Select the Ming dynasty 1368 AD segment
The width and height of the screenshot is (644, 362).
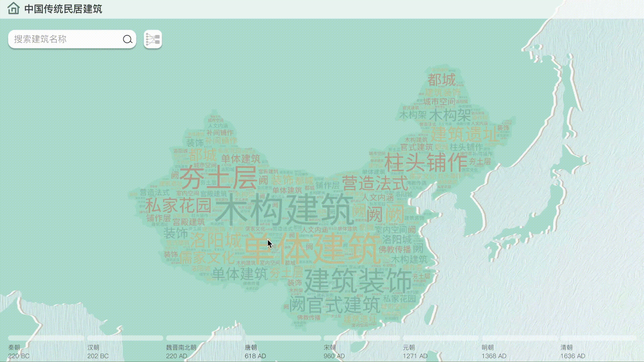[519, 338]
